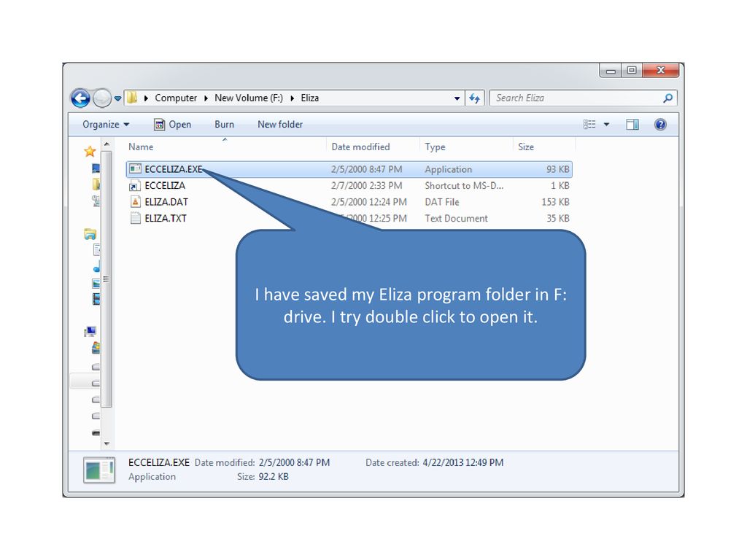Select the Libraries icon in navigation pane
Image resolution: width=747 pixels, height=560 pixels.
[x=90, y=234]
